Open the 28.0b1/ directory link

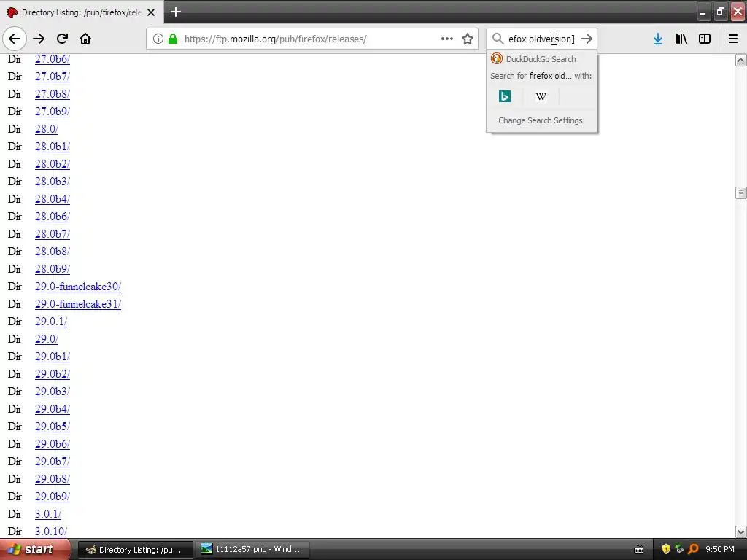(x=53, y=147)
